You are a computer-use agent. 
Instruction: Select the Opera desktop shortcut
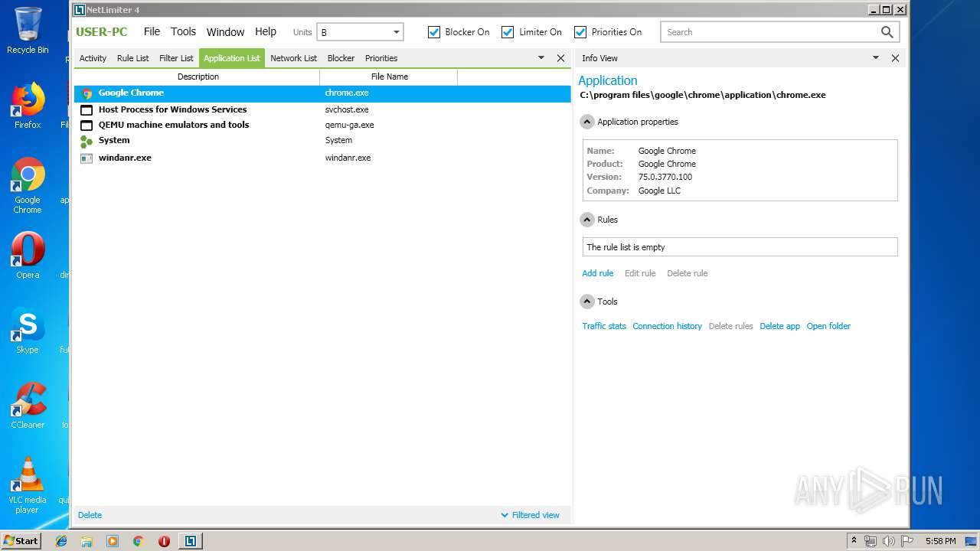click(28, 256)
